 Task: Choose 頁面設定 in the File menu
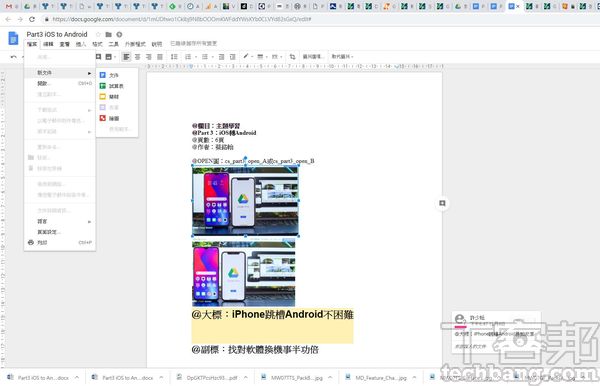(x=60, y=232)
